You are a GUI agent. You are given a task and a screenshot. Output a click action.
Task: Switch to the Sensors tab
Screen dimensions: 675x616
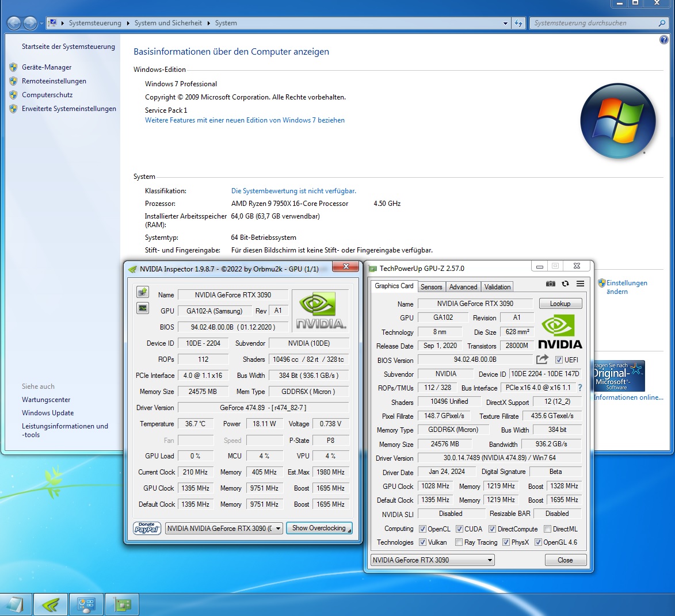pos(431,287)
